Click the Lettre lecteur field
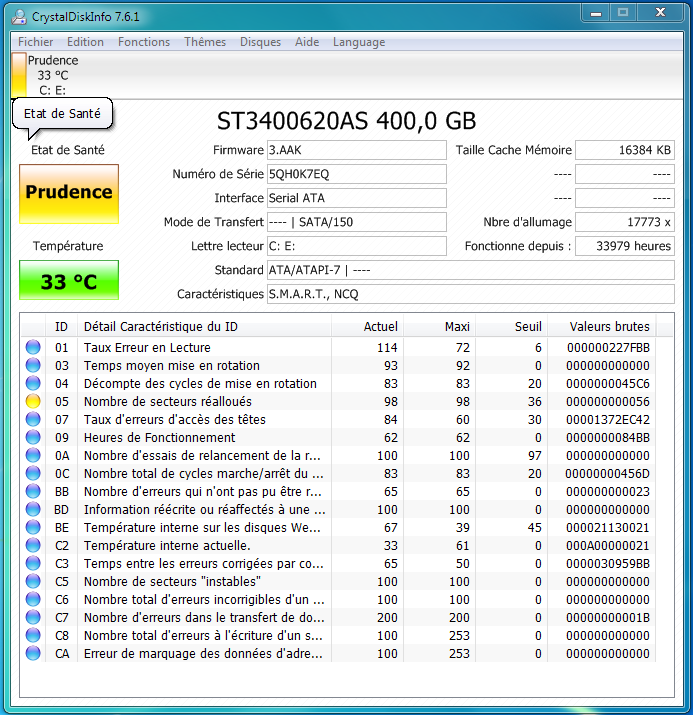The image size is (693, 715). pyautogui.click(x=357, y=246)
